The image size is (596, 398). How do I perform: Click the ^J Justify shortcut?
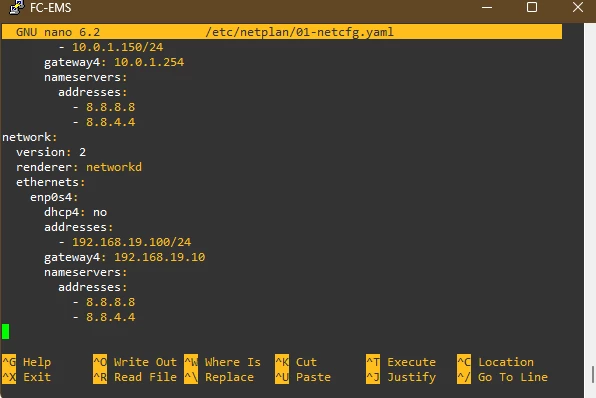pyautogui.click(x=401, y=377)
